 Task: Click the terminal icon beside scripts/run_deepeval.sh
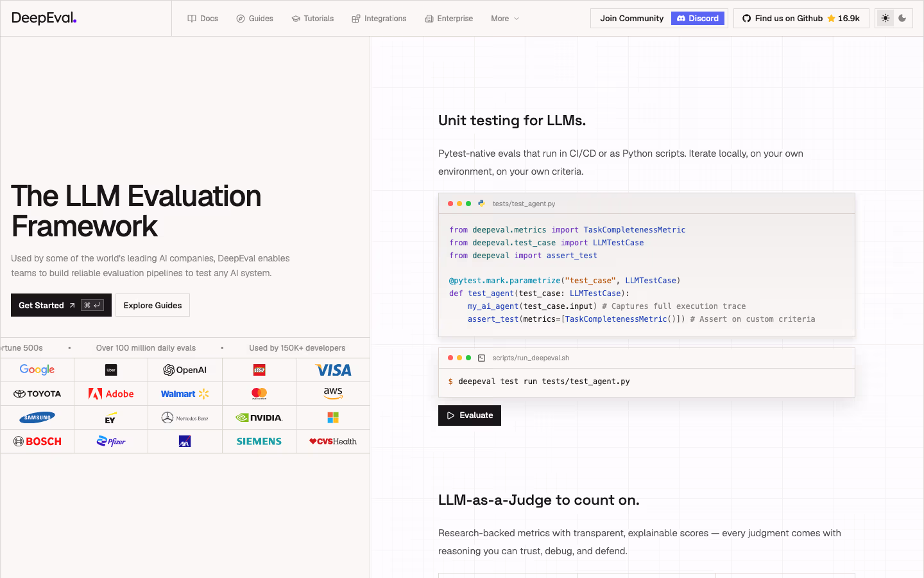481,358
